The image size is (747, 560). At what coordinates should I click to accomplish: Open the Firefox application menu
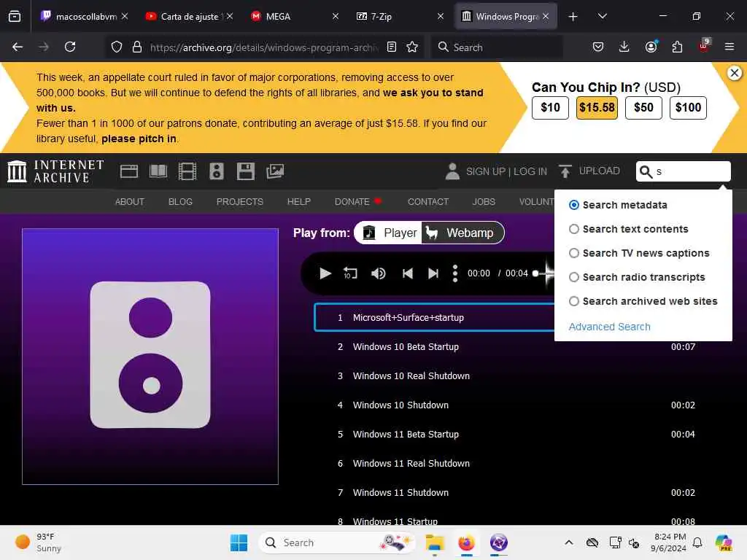click(729, 47)
